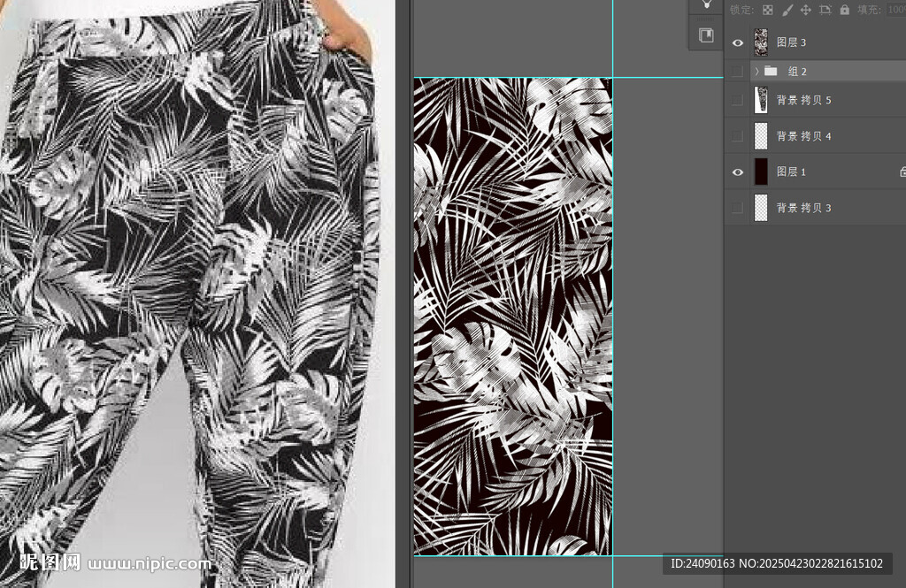
Task: Select layer named 图层 1
Action: pyautogui.click(x=791, y=172)
